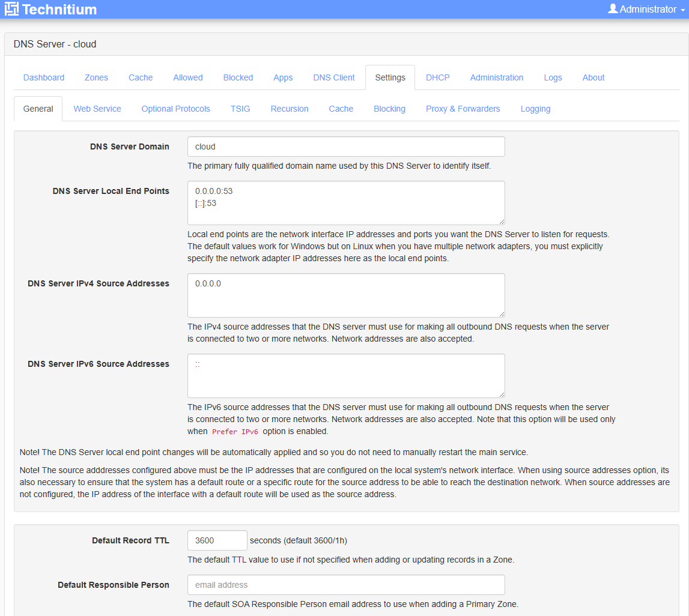Open the Web Service settings sub-tab

tap(97, 109)
